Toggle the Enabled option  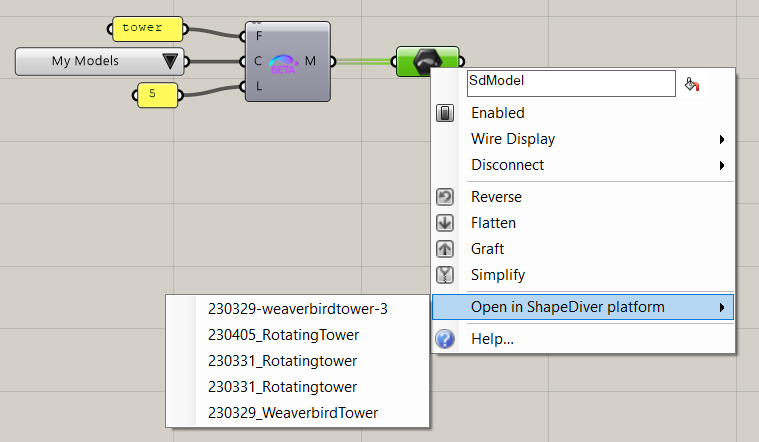[497, 113]
